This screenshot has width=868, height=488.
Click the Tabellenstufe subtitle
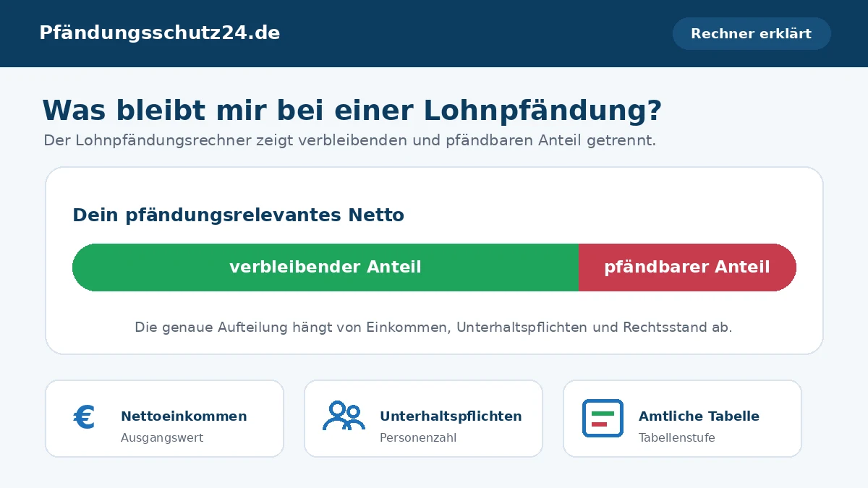[677, 437]
